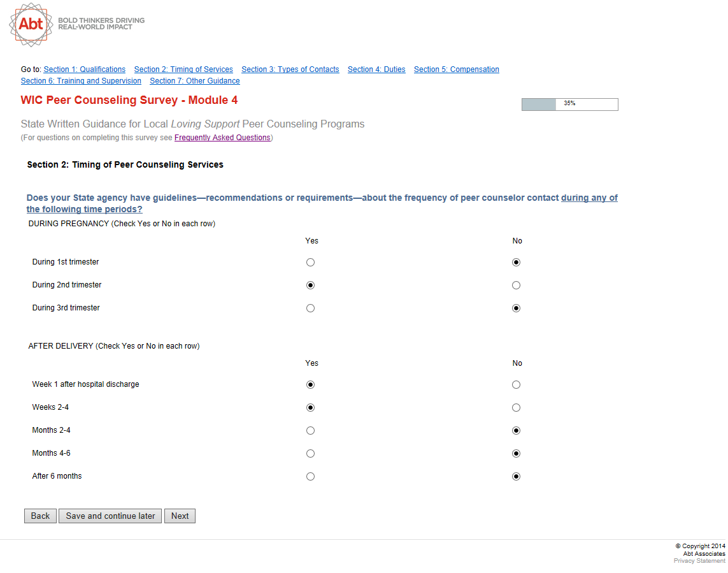Select Yes for During 3rd trimester
The image size is (728, 573).
pos(310,308)
